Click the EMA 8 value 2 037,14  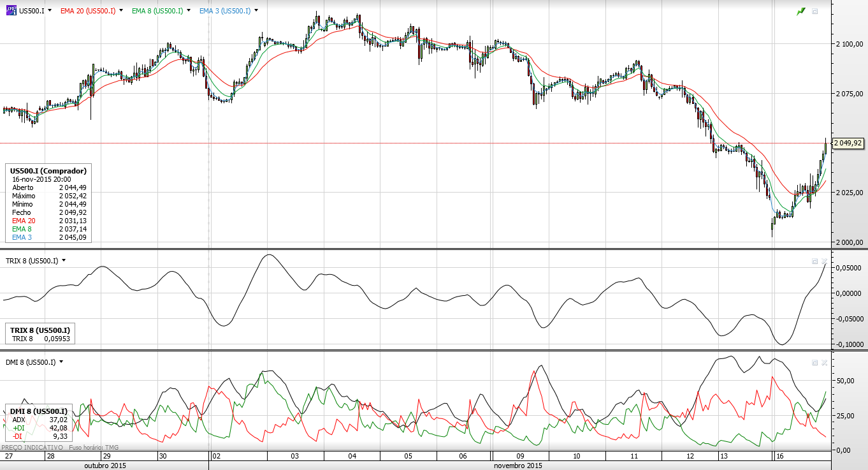pos(73,229)
